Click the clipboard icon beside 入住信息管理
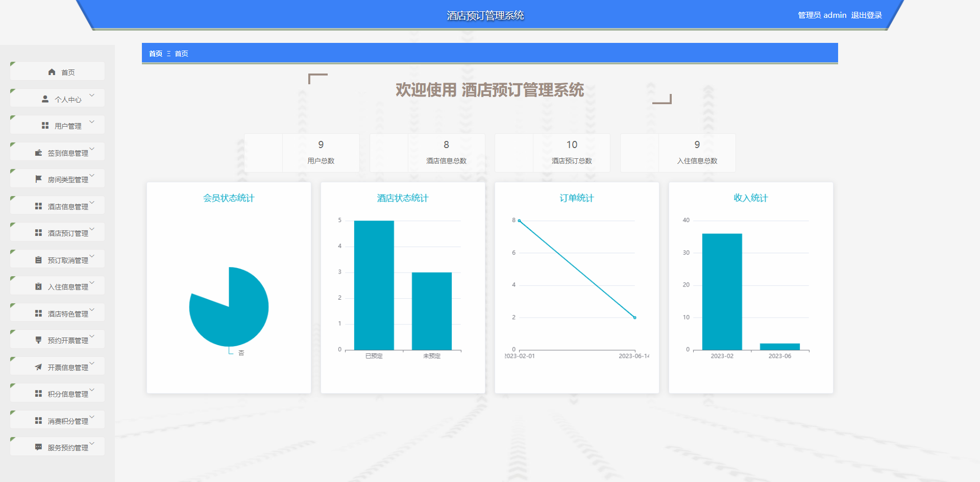980x482 pixels. tap(38, 286)
